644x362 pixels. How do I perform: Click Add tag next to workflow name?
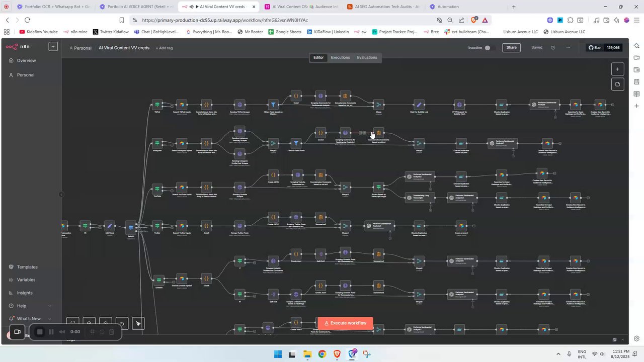point(164,48)
